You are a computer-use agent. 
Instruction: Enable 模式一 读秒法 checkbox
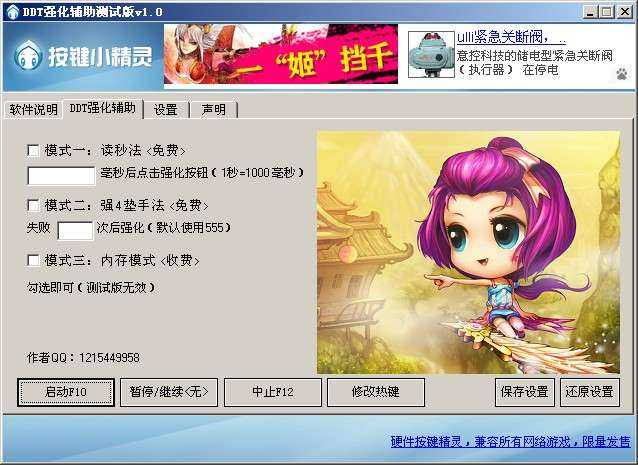click(x=33, y=151)
